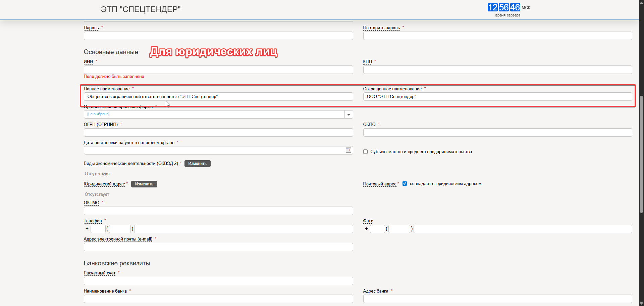Open calendar picker for tax registration date
Screen dimensions: 644x306
point(348,150)
